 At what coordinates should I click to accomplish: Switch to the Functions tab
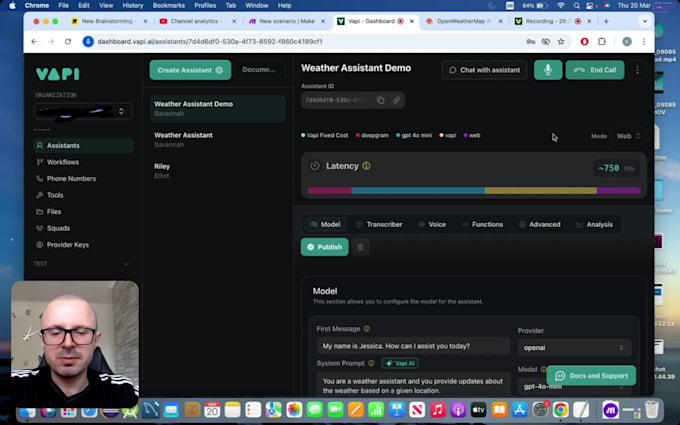click(482, 224)
